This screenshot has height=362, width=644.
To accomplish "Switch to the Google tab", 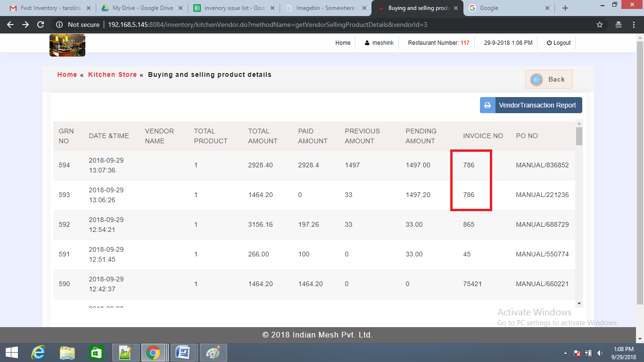I will [x=509, y=8].
